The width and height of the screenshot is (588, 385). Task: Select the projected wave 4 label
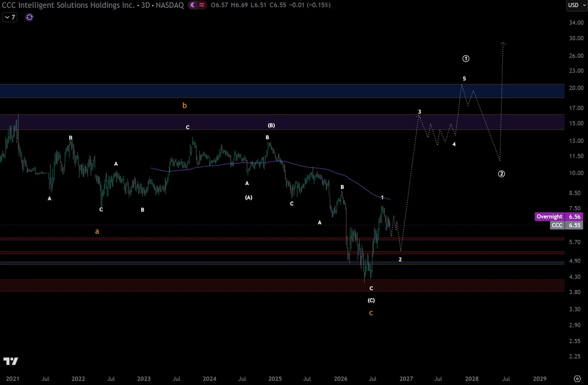click(454, 145)
